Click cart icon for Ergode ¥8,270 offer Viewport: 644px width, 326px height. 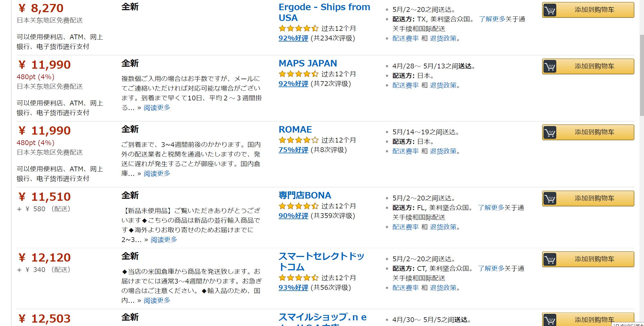coord(550,10)
